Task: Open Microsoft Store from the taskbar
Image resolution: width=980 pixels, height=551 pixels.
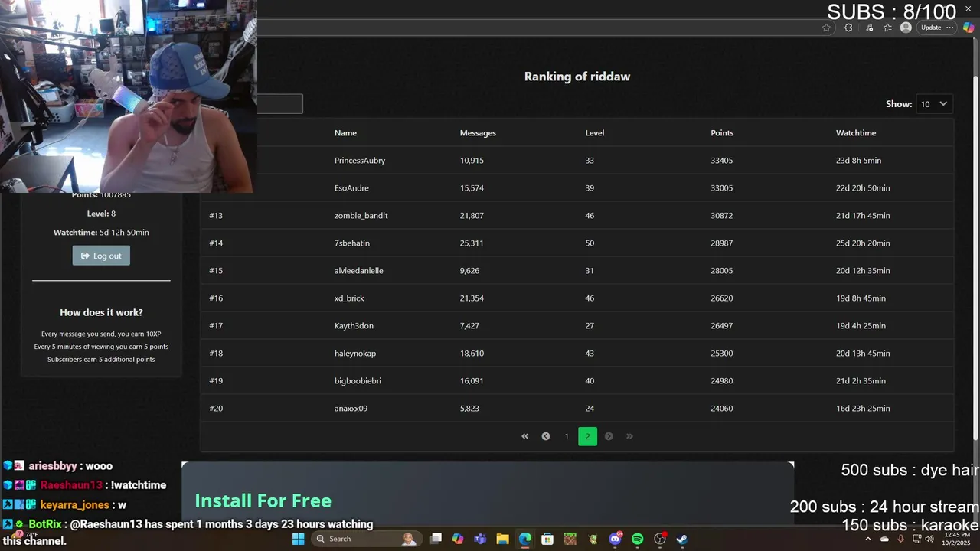Action: [x=547, y=539]
